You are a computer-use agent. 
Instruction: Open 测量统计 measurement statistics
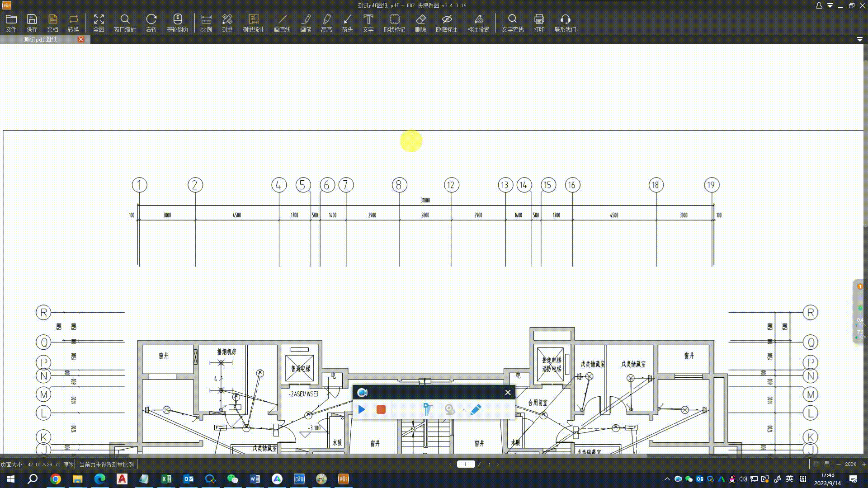tap(253, 23)
